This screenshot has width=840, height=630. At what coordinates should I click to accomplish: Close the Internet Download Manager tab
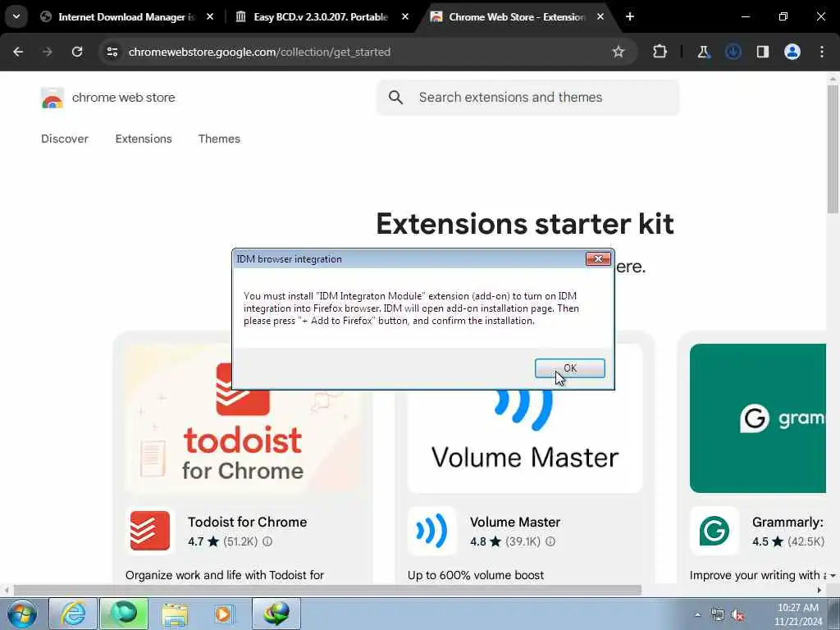coord(210,17)
